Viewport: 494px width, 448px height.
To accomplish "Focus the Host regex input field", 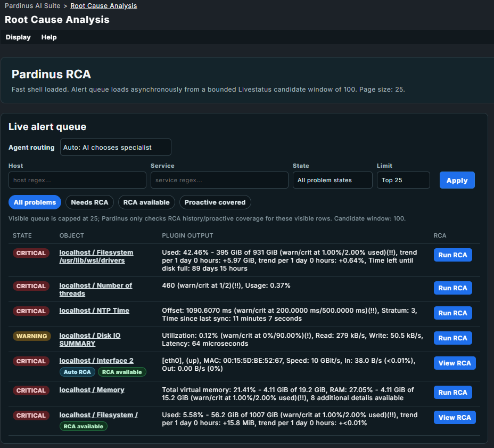I will point(77,180).
